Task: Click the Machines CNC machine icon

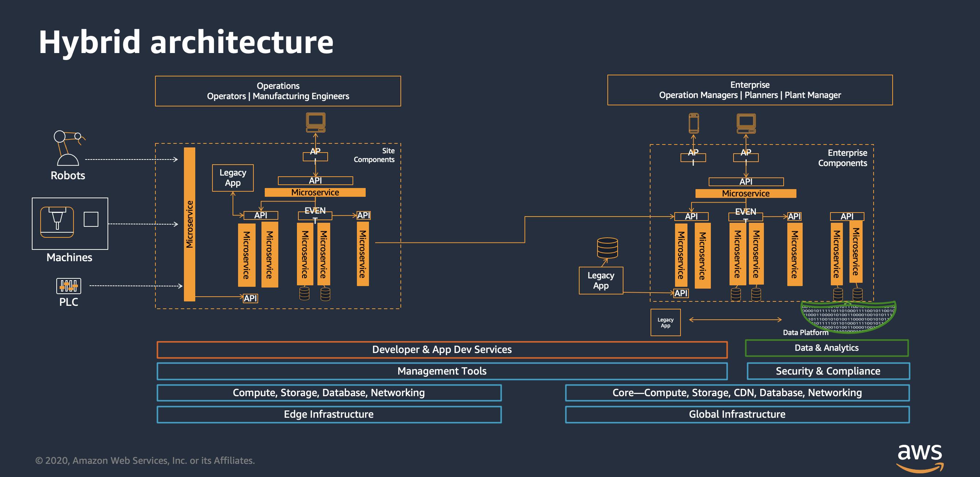Action: point(57,222)
